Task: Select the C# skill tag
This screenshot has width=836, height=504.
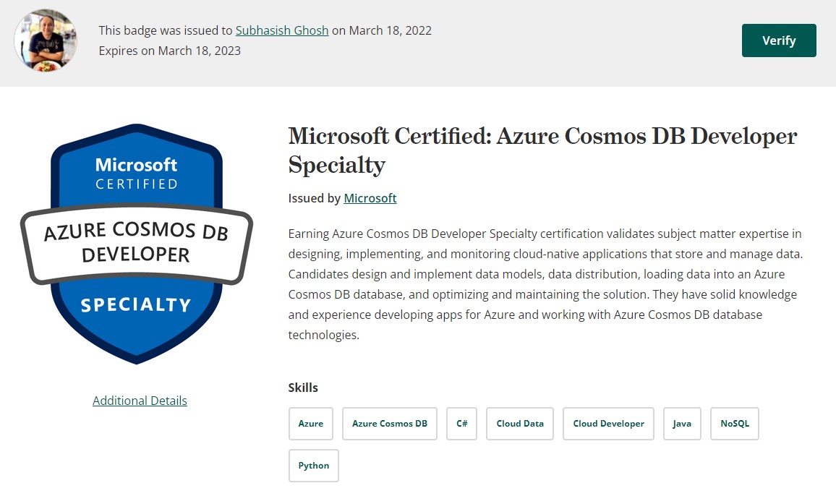Action: (461, 424)
